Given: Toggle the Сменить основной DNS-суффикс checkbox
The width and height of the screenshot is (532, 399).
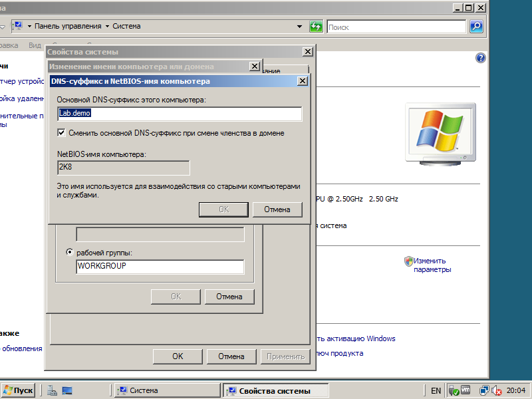Looking at the screenshot, I should 61,133.
